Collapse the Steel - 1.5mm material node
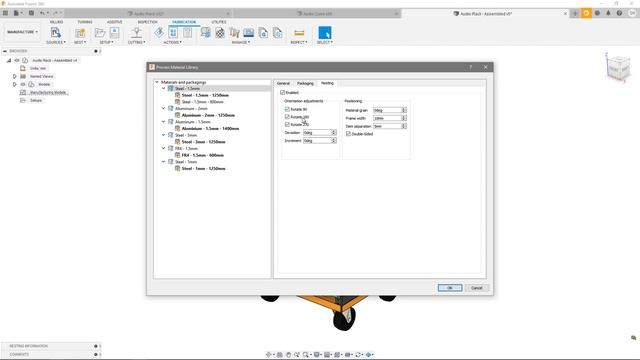This screenshot has height=360, width=640. point(164,88)
